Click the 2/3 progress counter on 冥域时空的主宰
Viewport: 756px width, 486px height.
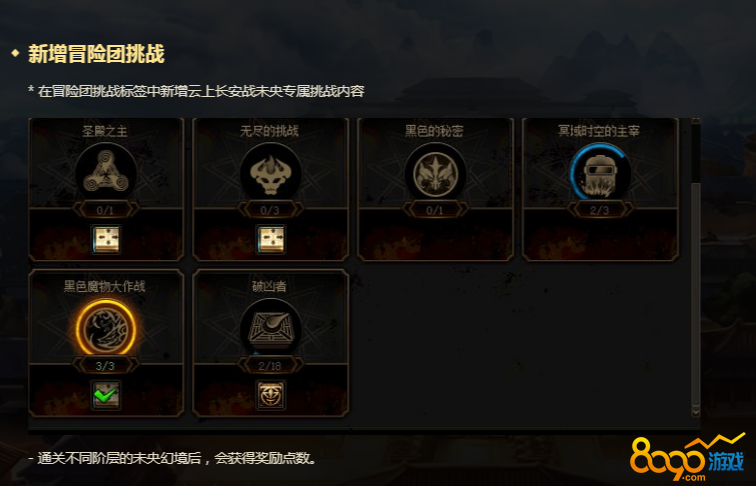[600, 210]
